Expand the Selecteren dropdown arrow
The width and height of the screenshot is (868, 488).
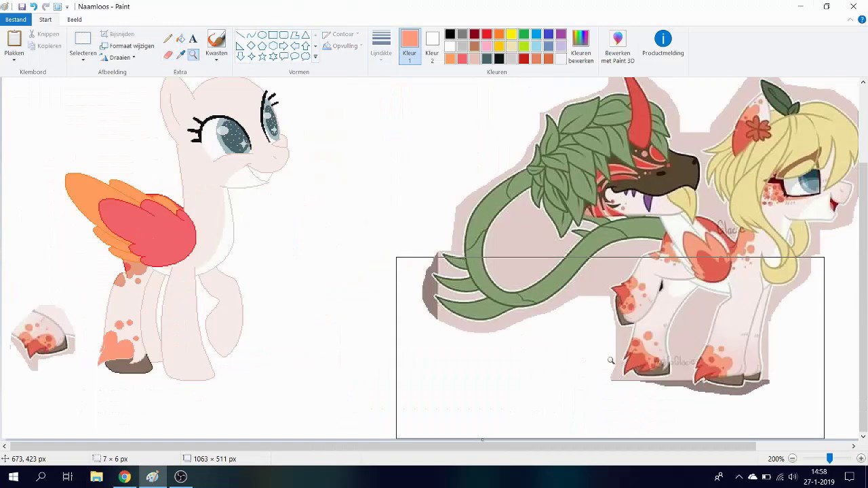(x=83, y=60)
